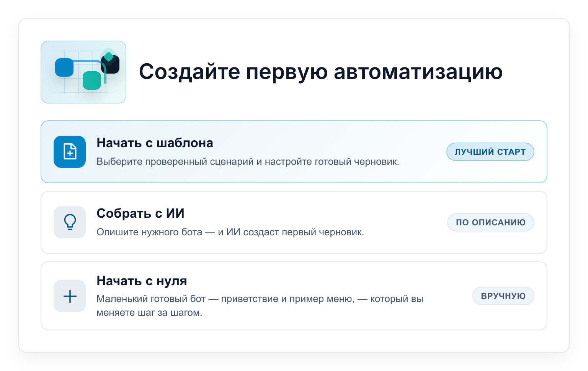Pick the 'Начать с нуля' option

(294, 296)
